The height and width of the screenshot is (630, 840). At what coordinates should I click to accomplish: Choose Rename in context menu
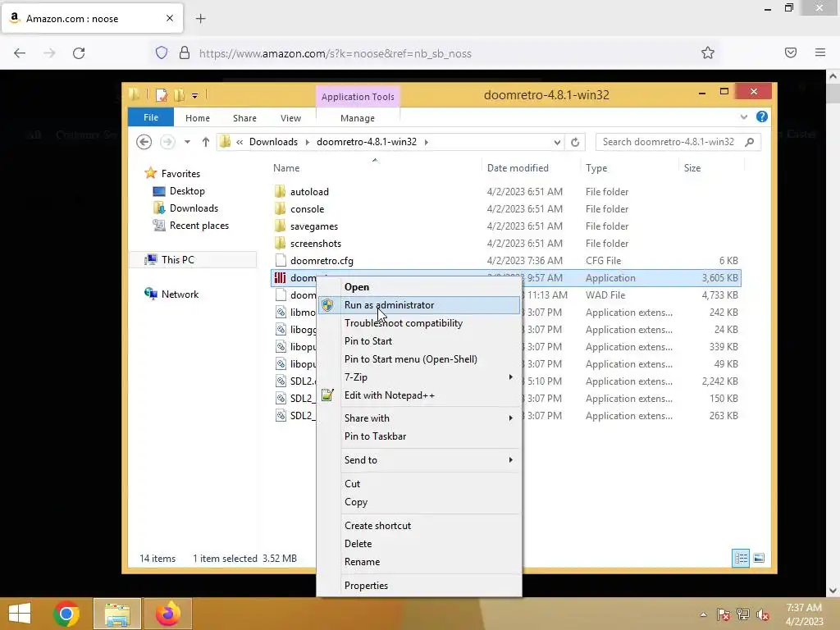419,561
